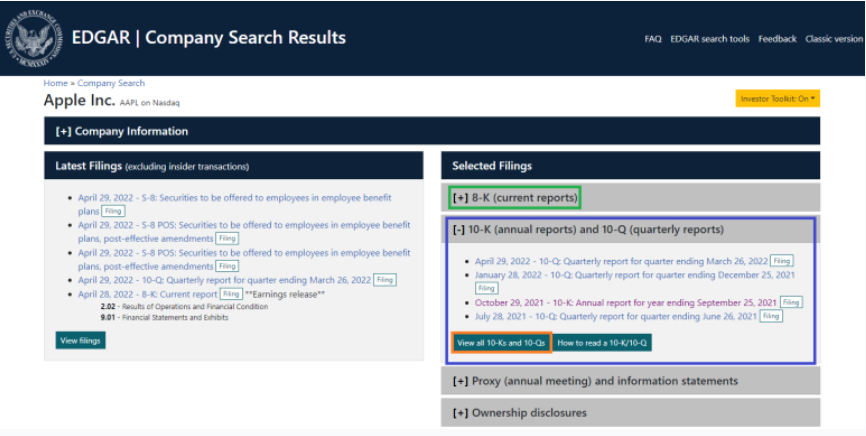Expand Proxy and information statements section

click(x=630, y=381)
